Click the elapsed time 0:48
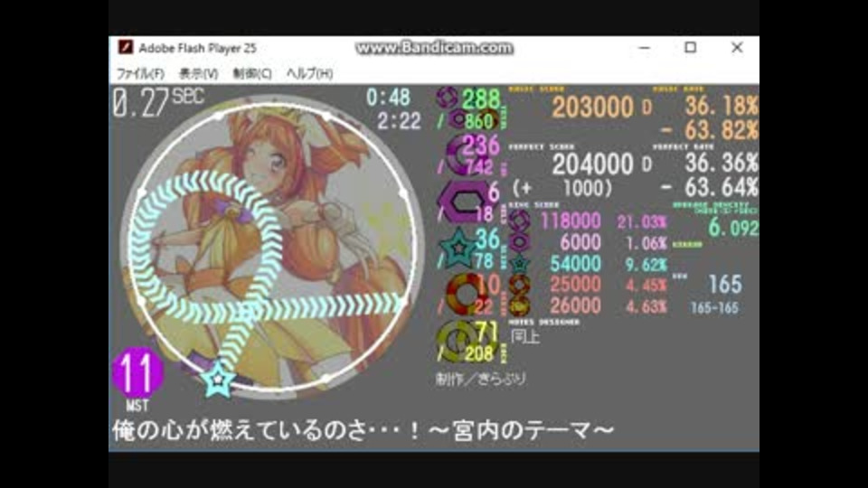 [x=388, y=98]
